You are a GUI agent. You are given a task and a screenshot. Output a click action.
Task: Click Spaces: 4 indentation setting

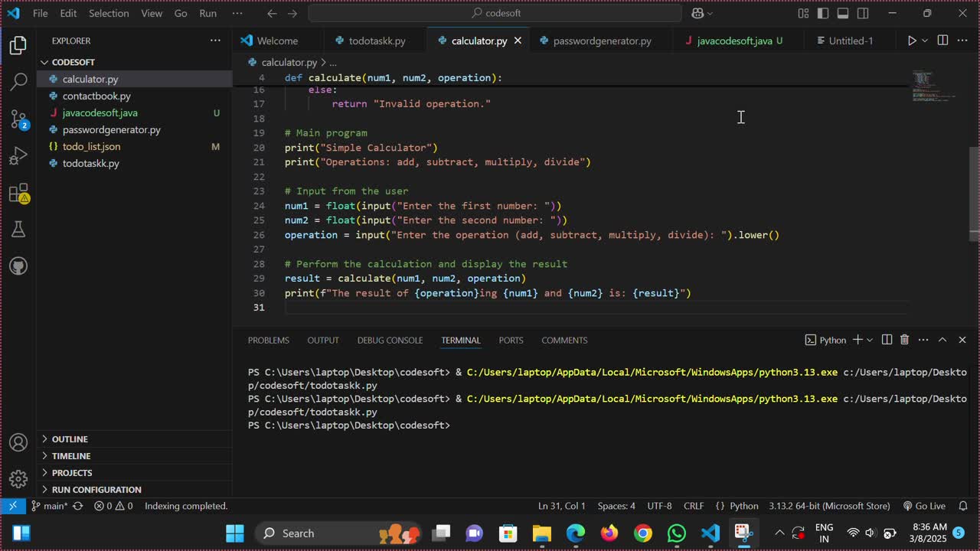pos(616,506)
